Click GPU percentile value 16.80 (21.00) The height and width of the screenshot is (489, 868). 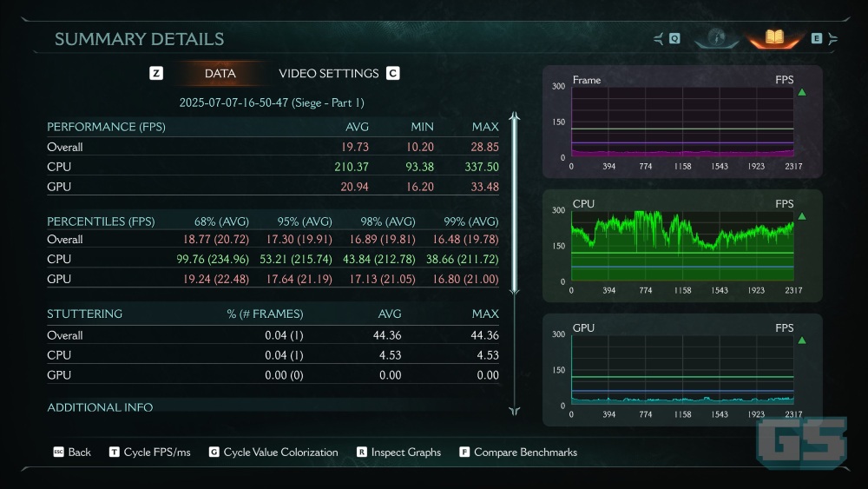click(465, 279)
